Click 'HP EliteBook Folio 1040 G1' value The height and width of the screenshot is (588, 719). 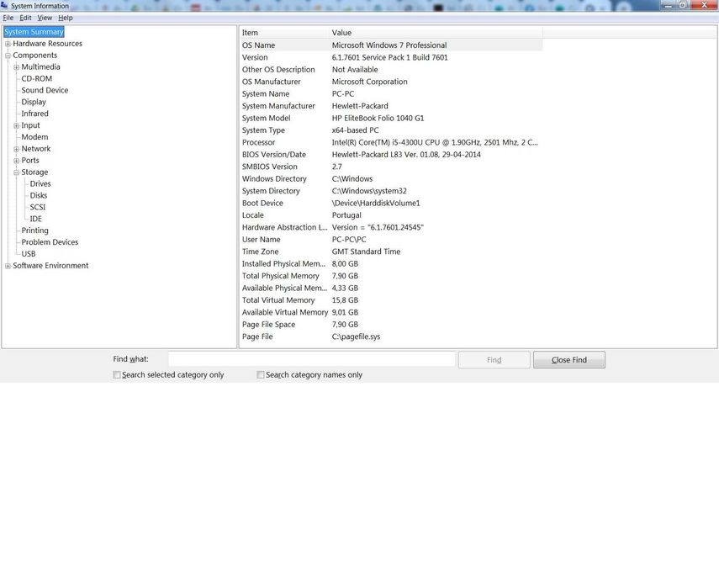[378, 119]
